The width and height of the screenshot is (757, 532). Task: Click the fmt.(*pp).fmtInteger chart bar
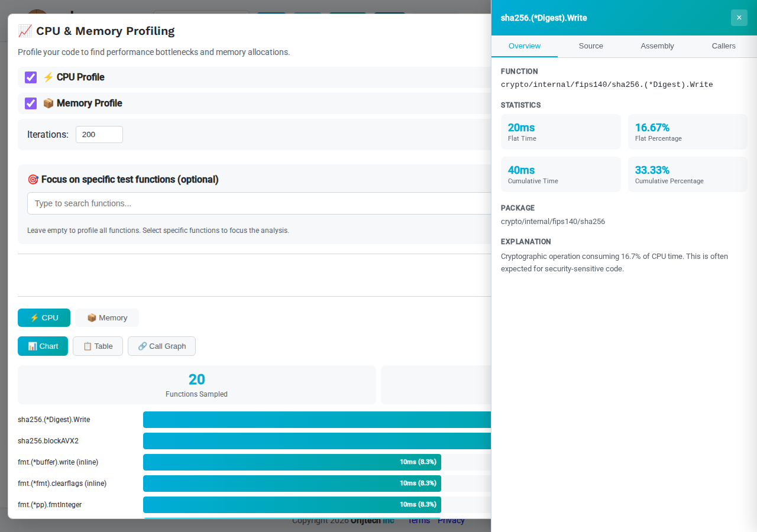pos(292,505)
